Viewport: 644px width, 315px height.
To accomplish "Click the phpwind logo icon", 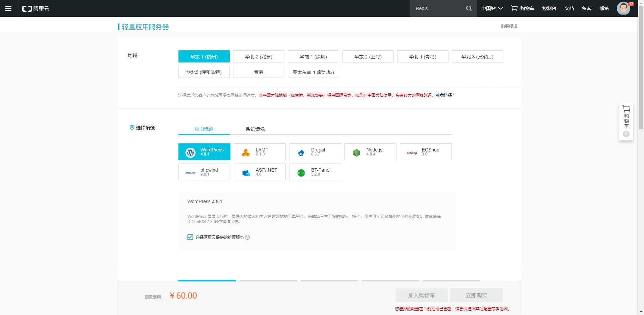I will 191,173.
